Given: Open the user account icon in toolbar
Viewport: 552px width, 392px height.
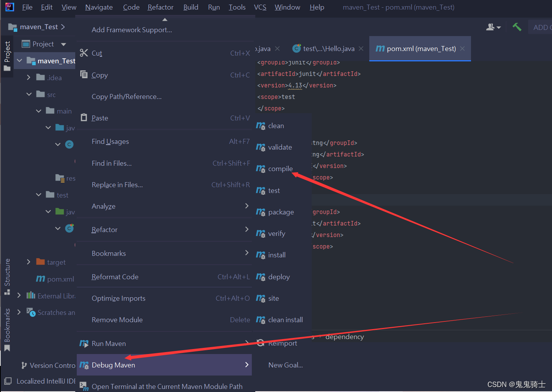Looking at the screenshot, I should 493,27.
